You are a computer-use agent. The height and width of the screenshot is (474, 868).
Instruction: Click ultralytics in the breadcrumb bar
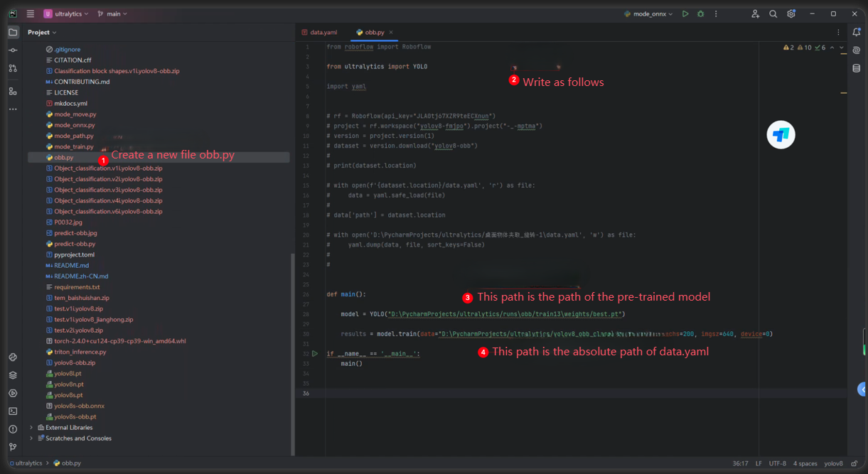[x=26, y=463]
